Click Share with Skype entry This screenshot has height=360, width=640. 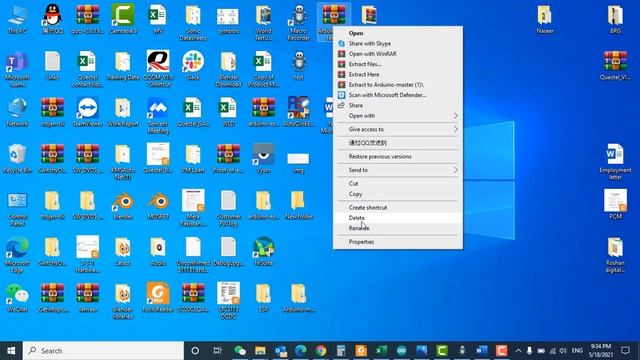click(x=398, y=44)
